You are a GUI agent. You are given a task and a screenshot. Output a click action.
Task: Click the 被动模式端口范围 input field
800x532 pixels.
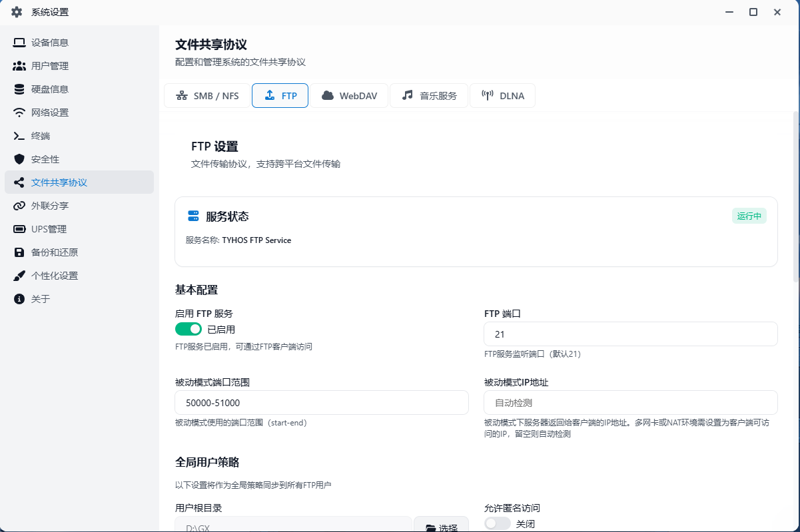tap(322, 402)
